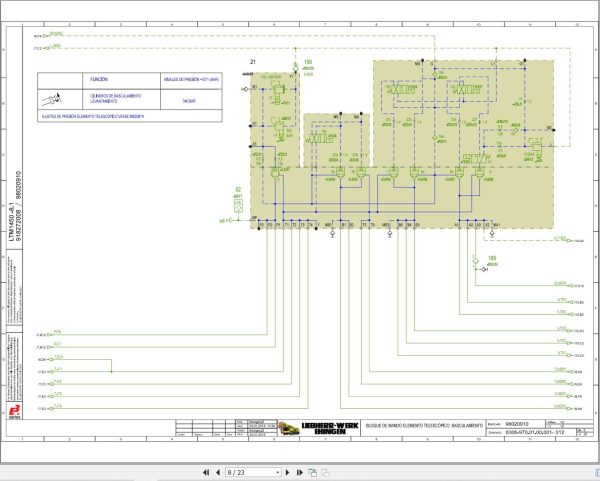Click the check valve symbol at label 189
The height and width of the screenshot is (481, 600).
coord(476,261)
